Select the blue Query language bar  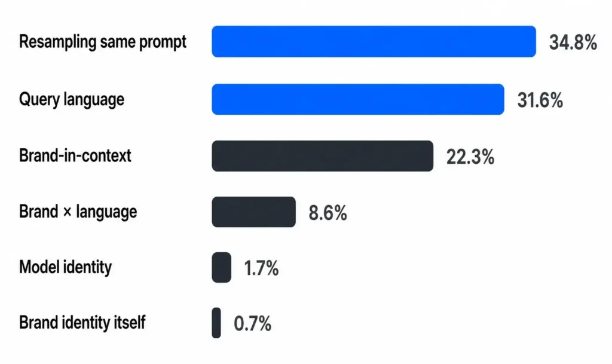pyautogui.click(x=358, y=99)
